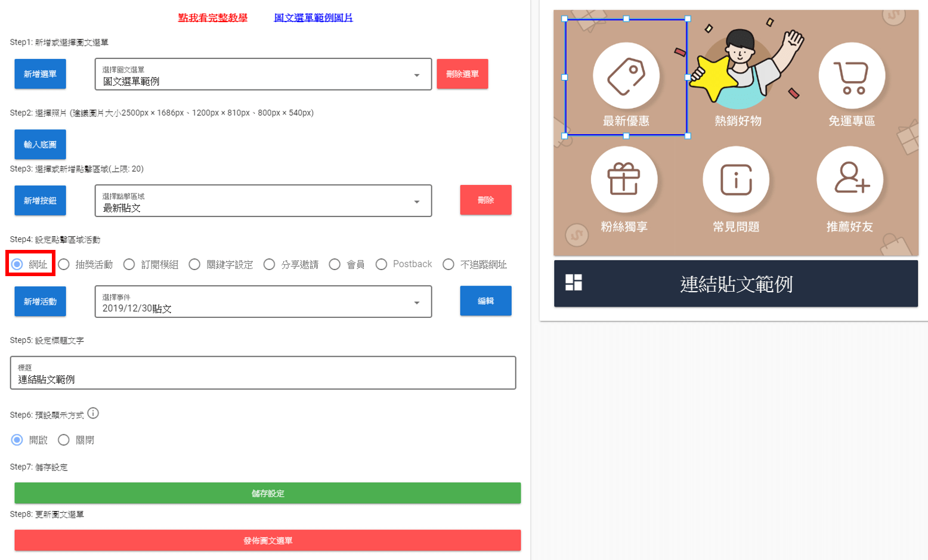Click the add-person icon for 推薦好友

(x=850, y=178)
